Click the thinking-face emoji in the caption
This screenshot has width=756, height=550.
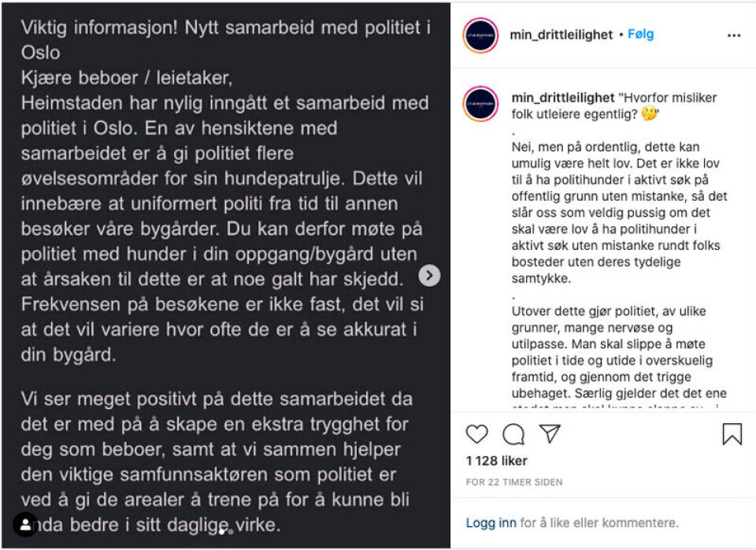649,114
